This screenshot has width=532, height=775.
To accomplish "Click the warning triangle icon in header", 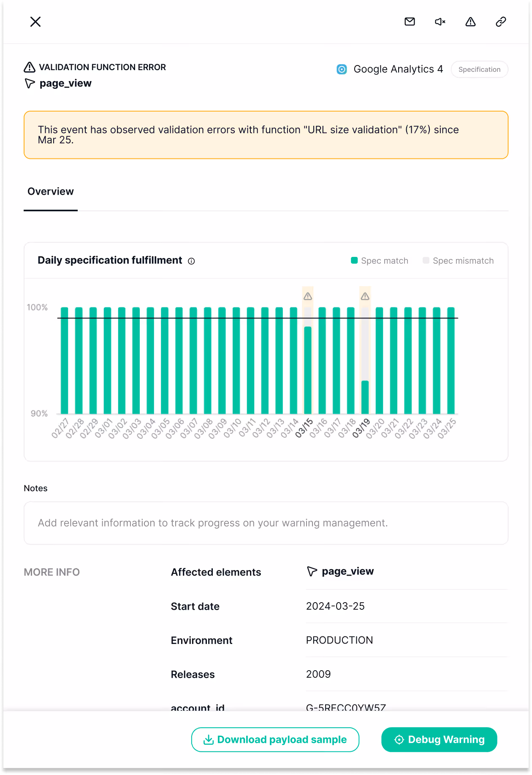I will [470, 22].
